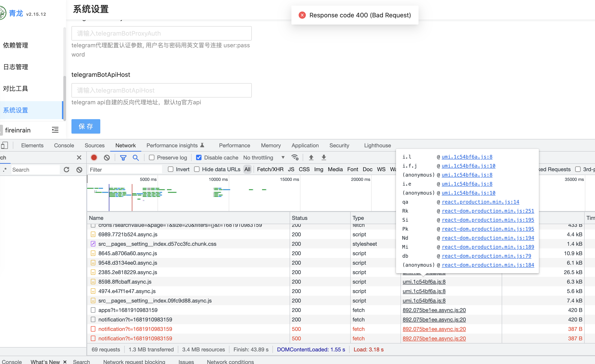Refresh search results in the search panel
The image size is (595, 364).
[x=67, y=170]
